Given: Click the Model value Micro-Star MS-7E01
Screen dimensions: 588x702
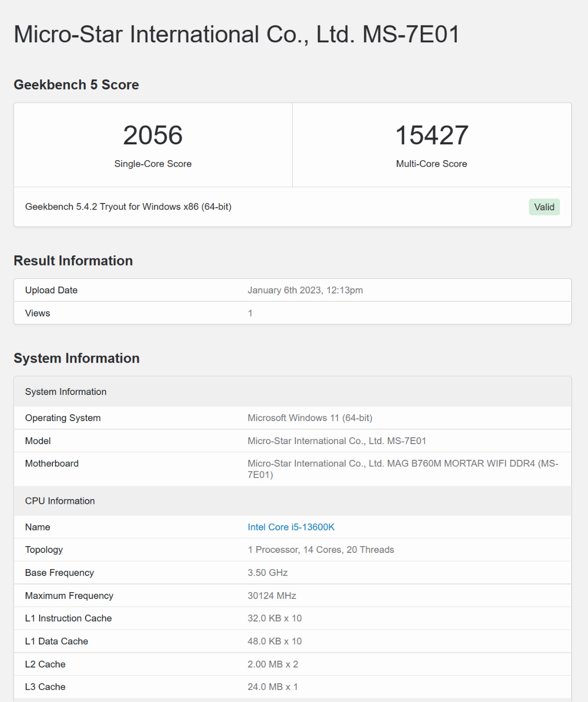Looking at the screenshot, I should (x=337, y=441).
